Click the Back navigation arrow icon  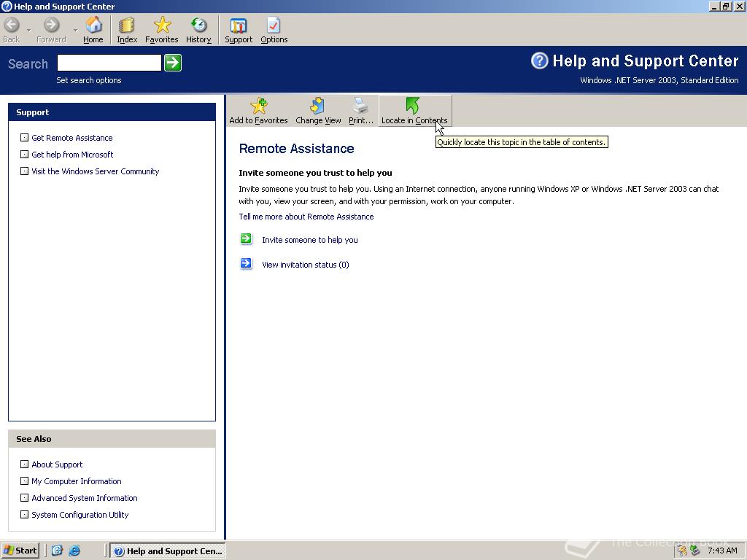pyautogui.click(x=12, y=25)
